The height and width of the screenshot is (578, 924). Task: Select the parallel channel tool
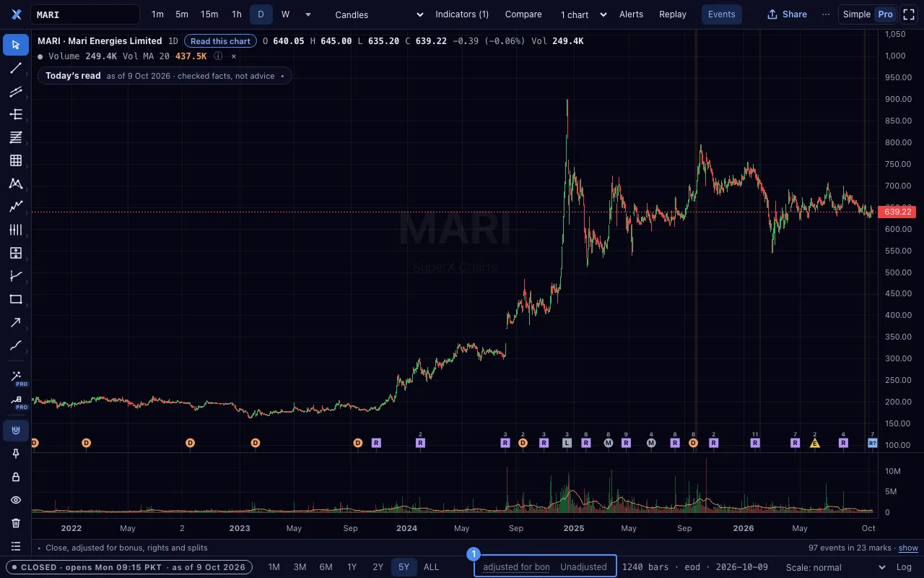pos(16,91)
